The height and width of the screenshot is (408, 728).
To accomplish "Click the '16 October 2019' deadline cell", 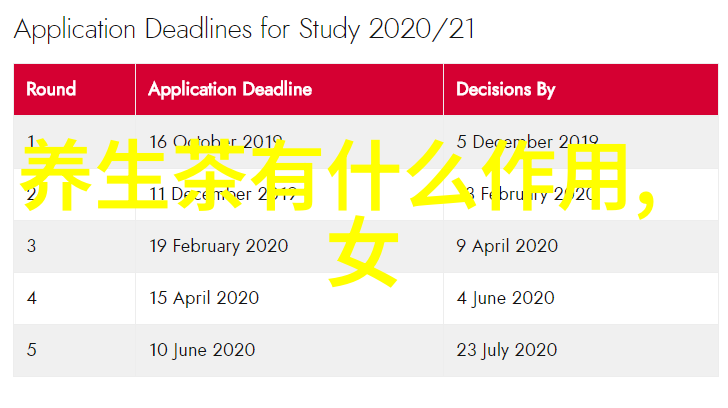I will pyautogui.click(x=215, y=141).
